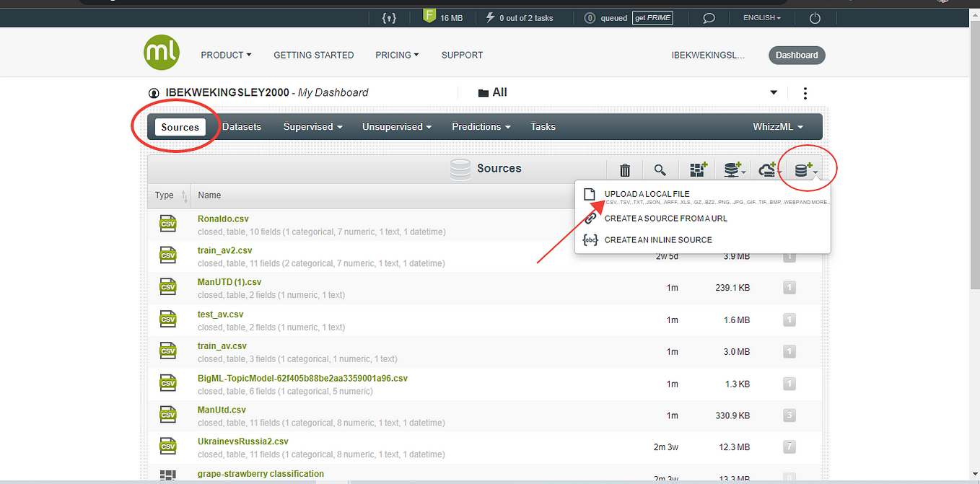
Task: Click the CSV icon for train_av2.csv
Action: [x=167, y=255]
